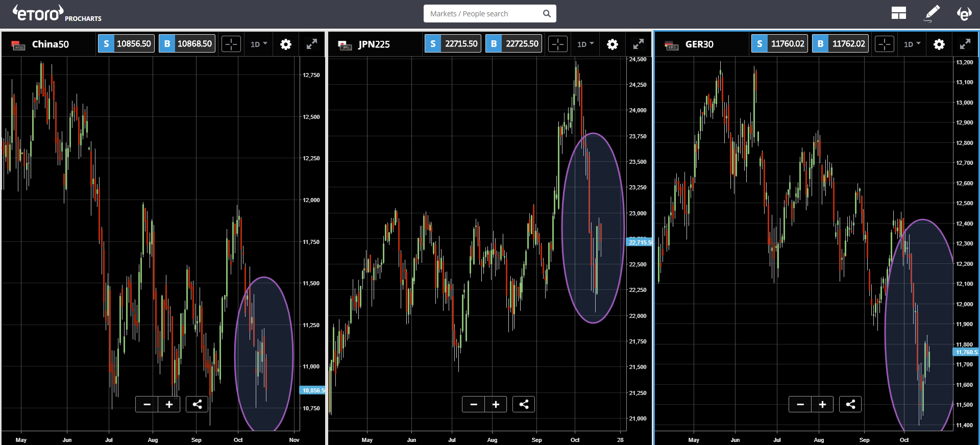980x445 pixels.
Task: Click the 11,760.5 current price tag on GER30
Action: coord(966,352)
